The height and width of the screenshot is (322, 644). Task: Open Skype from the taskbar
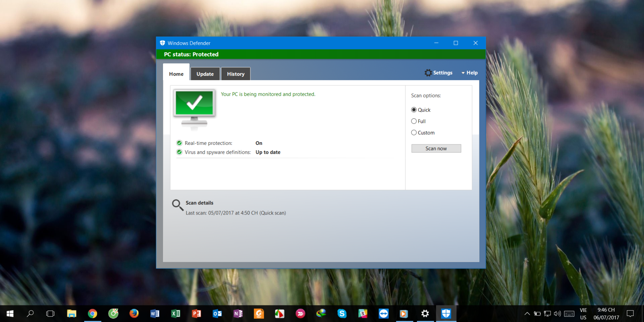pos(342,314)
